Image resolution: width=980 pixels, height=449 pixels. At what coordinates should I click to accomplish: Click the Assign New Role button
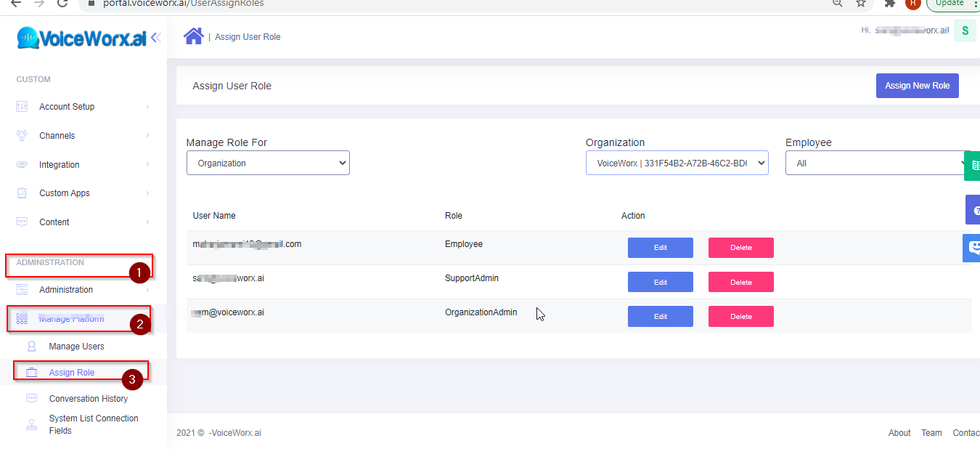(917, 86)
